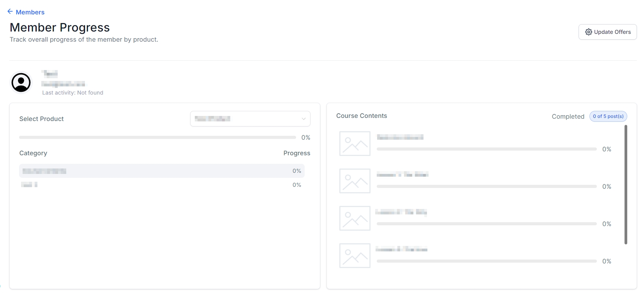This screenshot has width=644, height=293.
Task: Click the gear icon in Update Offers
Action: click(588, 32)
